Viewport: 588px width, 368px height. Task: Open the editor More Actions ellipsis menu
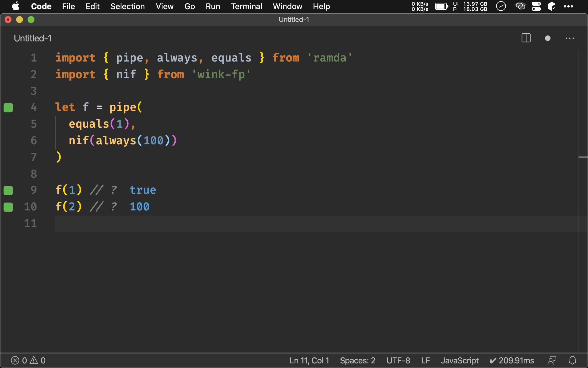tap(570, 38)
